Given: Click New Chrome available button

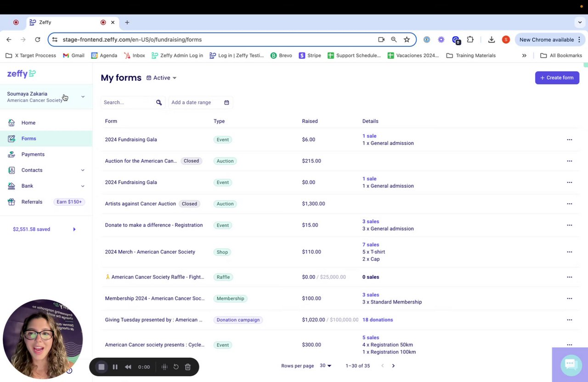Looking at the screenshot, I should [551, 39].
